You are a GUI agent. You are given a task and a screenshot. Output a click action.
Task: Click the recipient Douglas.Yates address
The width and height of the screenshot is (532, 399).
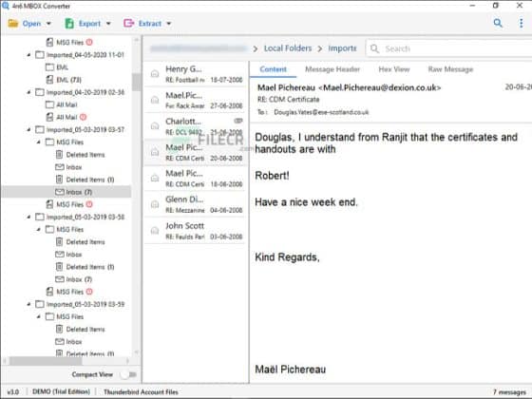click(x=321, y=112)
